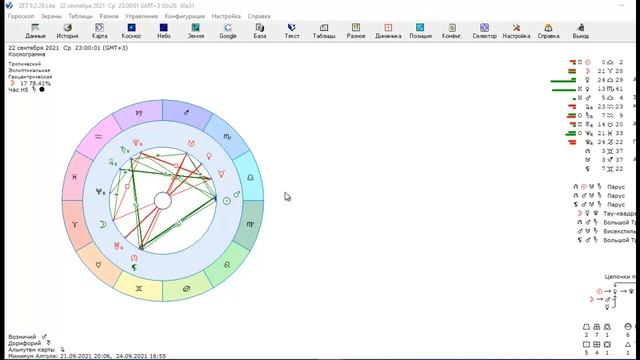Click the Libra sector of the zodiac ring
640x360 pixels.
250,177
